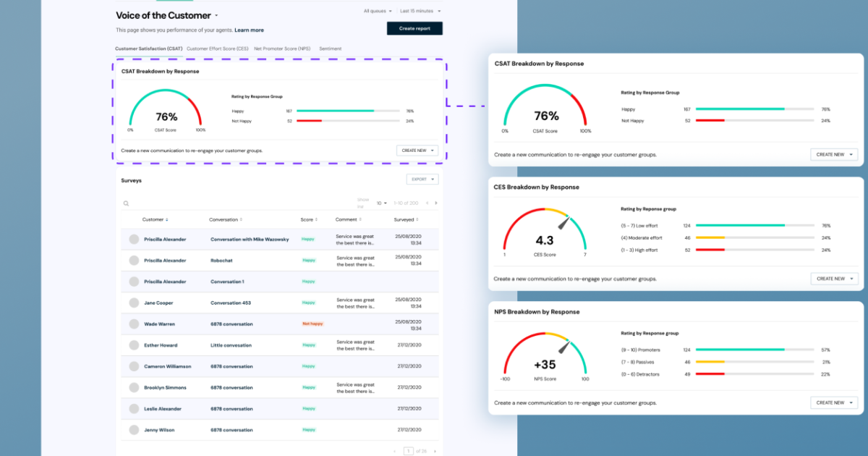Switch to the Sentiment tab
The width and height of the screenshot is (868, 456).
pos(331,48)
